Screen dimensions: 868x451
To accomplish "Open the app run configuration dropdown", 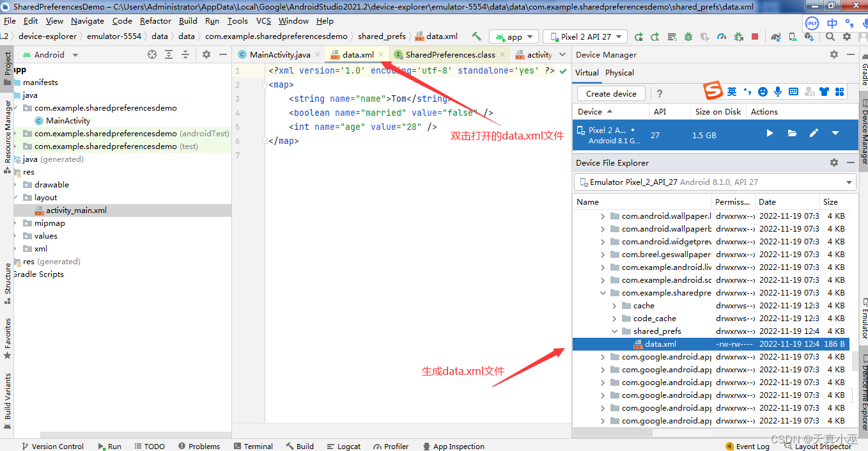I will coord(514,36).
